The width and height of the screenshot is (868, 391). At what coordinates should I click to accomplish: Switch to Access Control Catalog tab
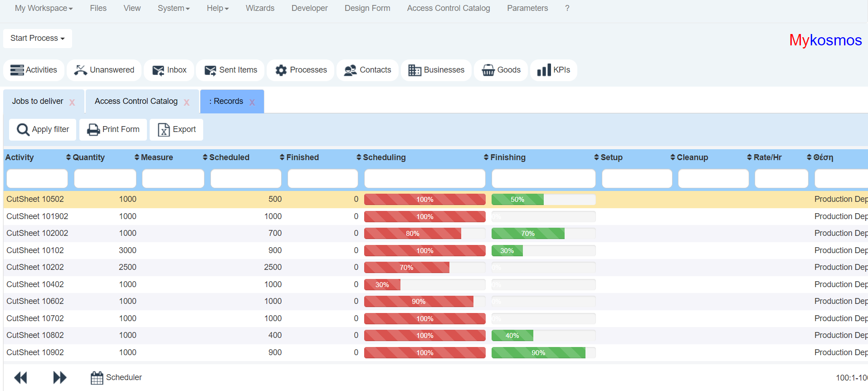click(136, 101)
